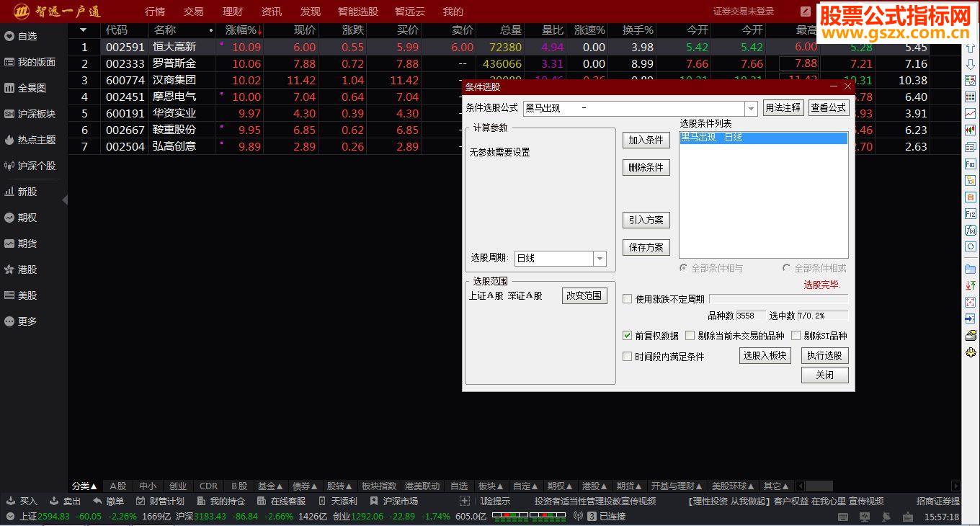Open the 智远云 top menu
Screen dimensions: 980x526
pos(410,12)
